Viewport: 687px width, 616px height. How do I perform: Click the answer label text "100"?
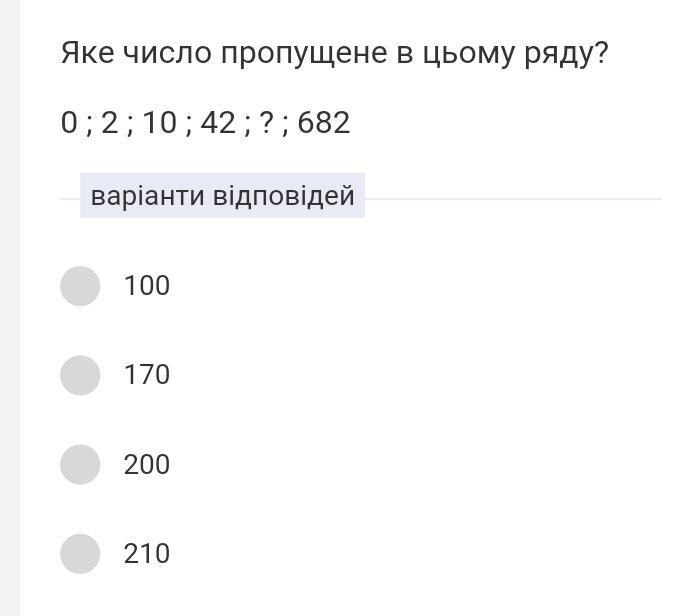coord(147,286)
